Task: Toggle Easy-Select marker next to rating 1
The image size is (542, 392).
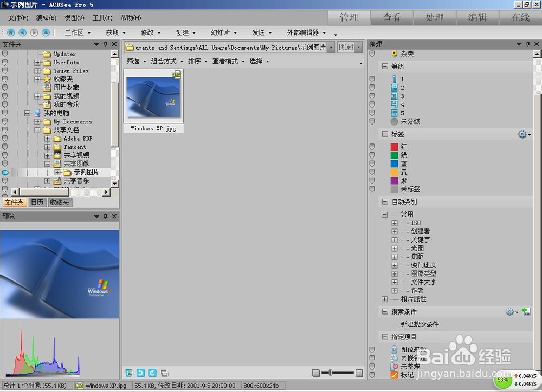Action: coord(372,79)
